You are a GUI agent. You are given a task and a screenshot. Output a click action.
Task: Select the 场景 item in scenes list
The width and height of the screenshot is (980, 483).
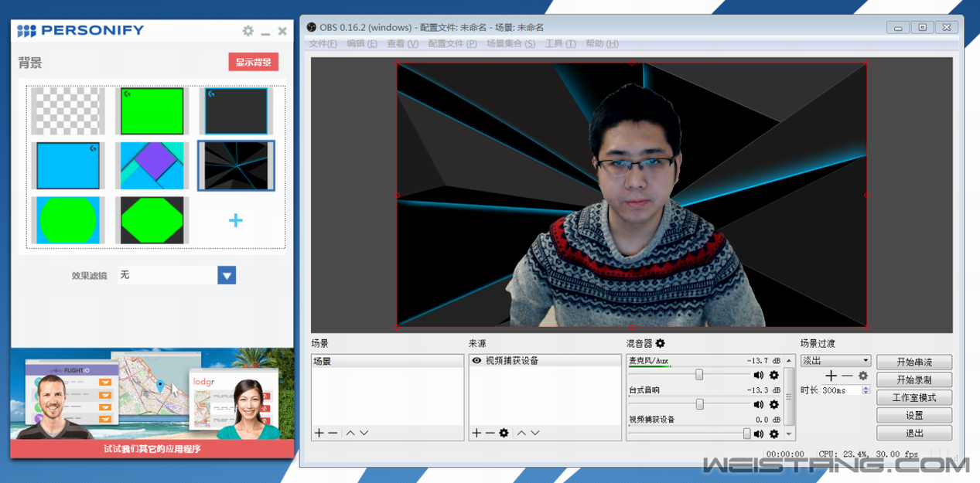pyautogui.click(x=388, y=361)
